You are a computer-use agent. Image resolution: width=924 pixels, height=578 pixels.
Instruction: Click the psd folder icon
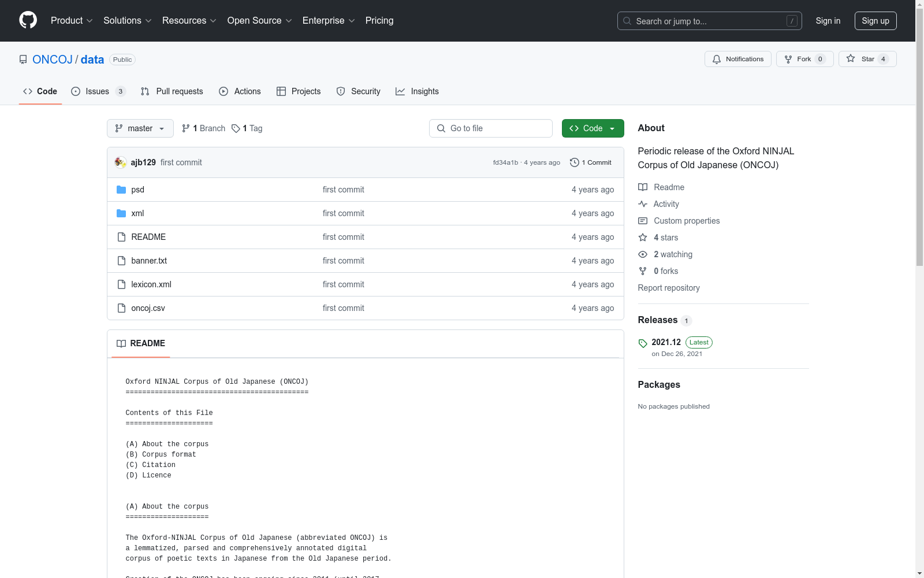(121, 190)
